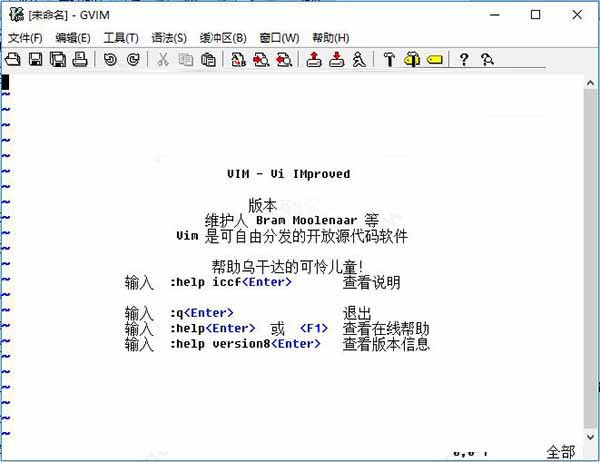The width and height of the screenshot is (600, 462).
Task: Click the scrollbar up arrow
Action: point(590,83)
